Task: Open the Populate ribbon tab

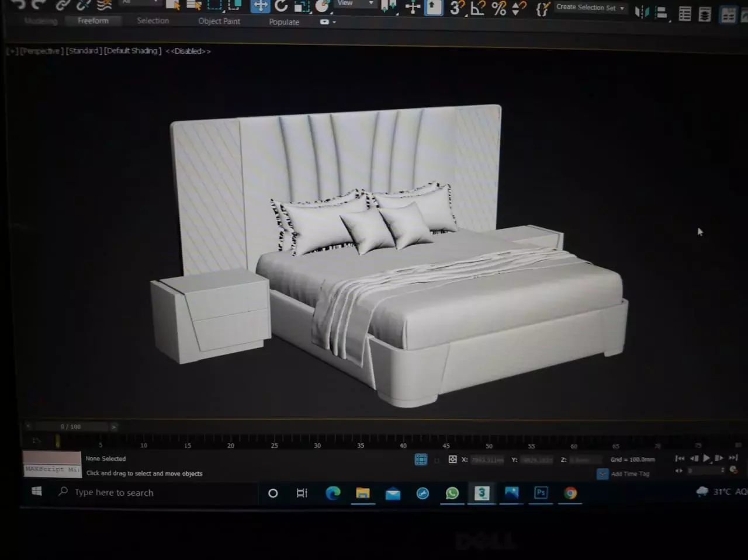Action: (x=284, y=22)
